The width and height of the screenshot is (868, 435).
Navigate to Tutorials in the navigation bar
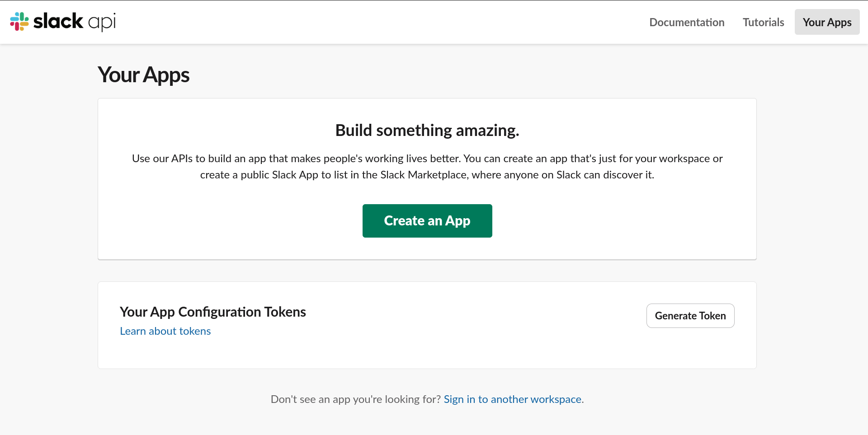(763, 22)
